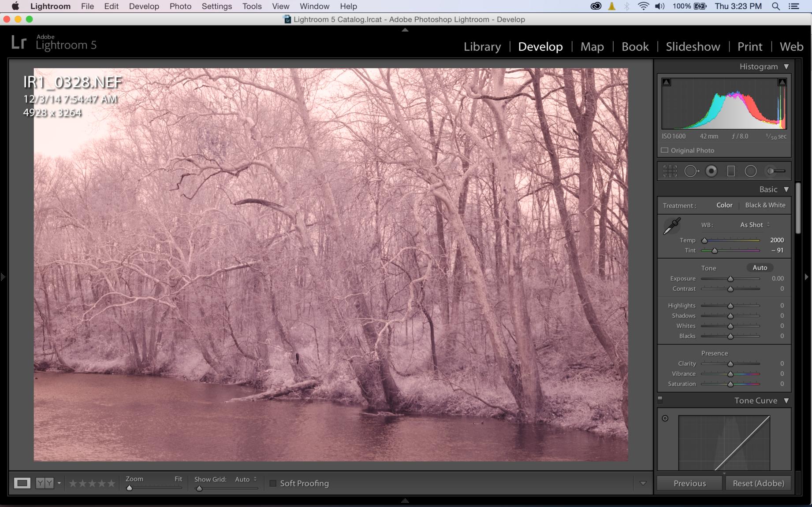The width and height of the screenshot is (812, 507).
Task: Open the Photo menu
Action: coord(180,6)
